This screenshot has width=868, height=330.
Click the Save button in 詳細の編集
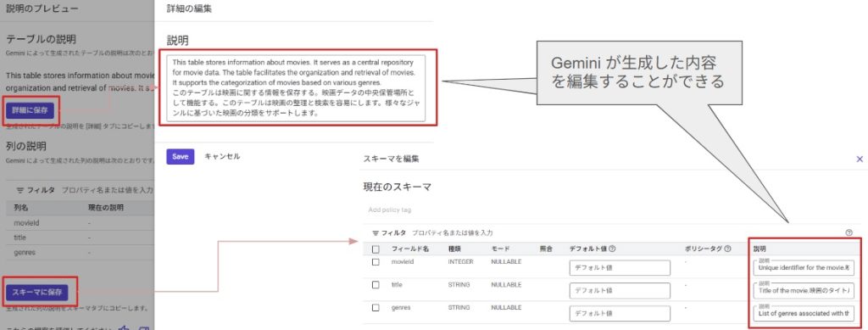click(181, 157)
